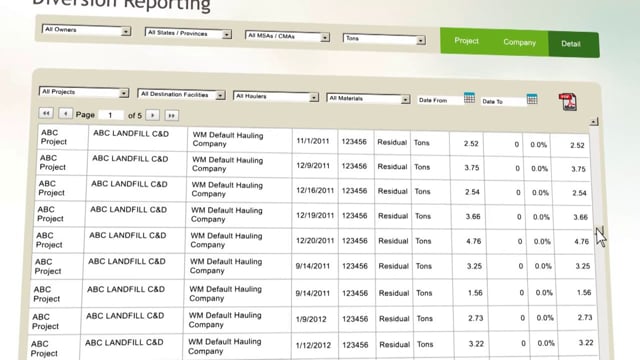Click the 3.25 value in the last column
Screen dimensions: 640x360
[583, 266]
